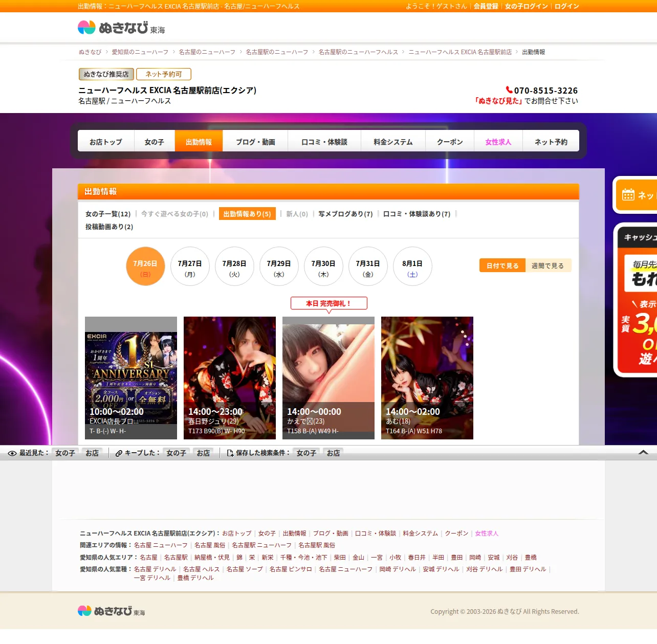Click the 納屋橋・伏見 footer link
This screenshot has height=644, width=657.
[x=212, y=557]
